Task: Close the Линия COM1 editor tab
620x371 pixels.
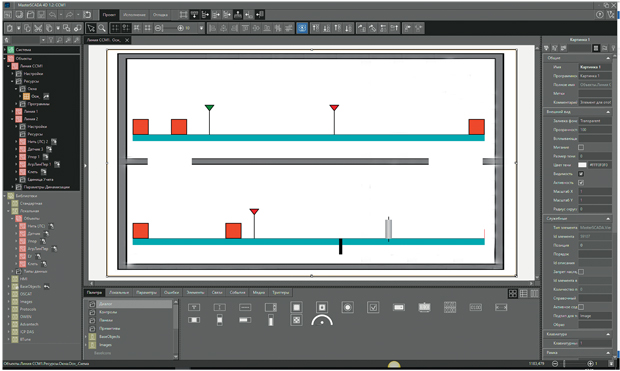Action: click(x=127, y=40)
